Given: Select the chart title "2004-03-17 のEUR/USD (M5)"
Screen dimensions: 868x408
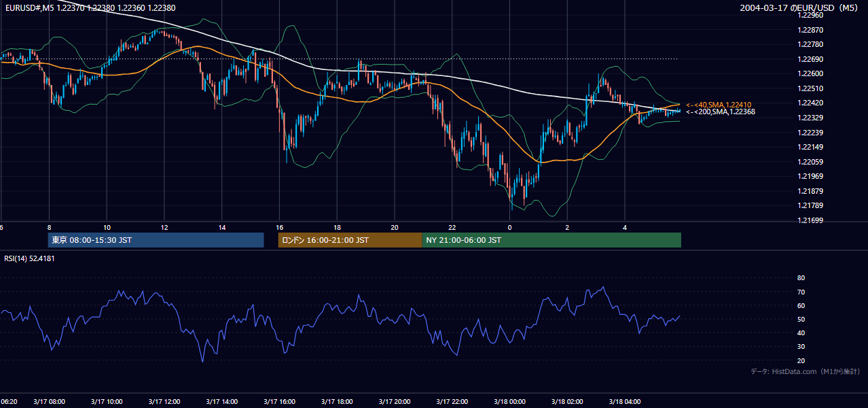Looking at the screenshot, I should pyautogui.click(x=799, y=8).
